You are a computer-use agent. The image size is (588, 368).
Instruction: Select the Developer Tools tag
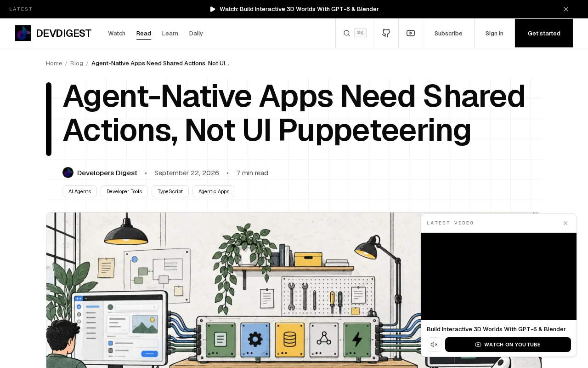124,191
